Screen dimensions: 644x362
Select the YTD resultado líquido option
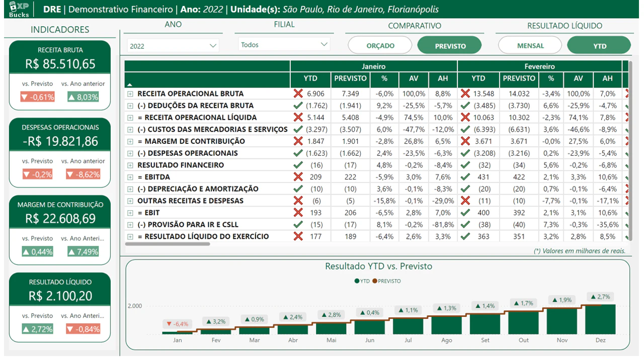(599, 45)
